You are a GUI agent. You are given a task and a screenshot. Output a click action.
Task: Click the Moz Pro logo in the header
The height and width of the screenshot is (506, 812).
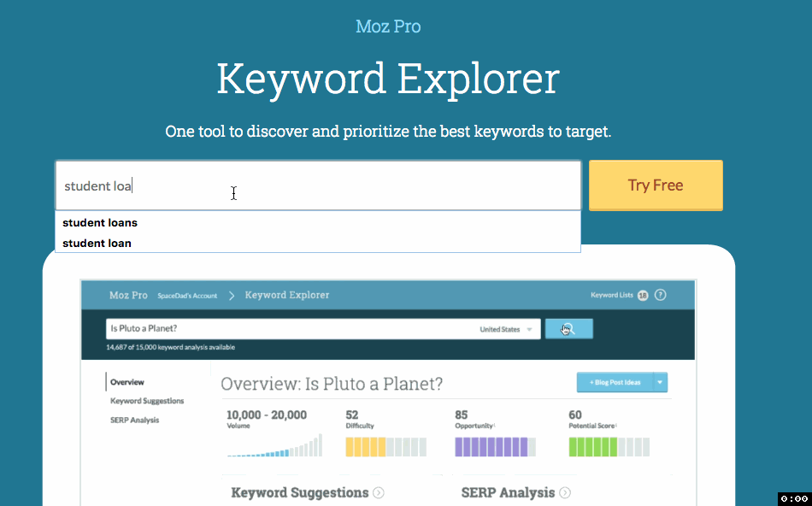point(128,295)
